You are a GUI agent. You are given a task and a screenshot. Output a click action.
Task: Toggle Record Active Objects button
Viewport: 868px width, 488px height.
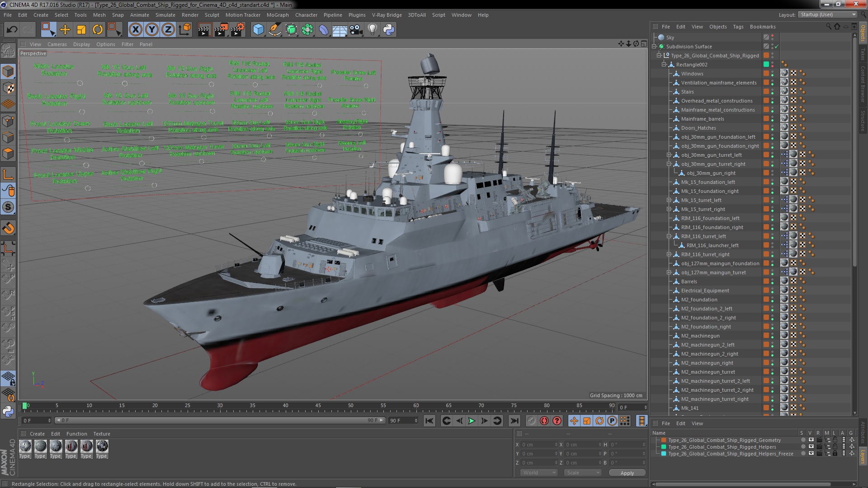[x=532, y=421]
